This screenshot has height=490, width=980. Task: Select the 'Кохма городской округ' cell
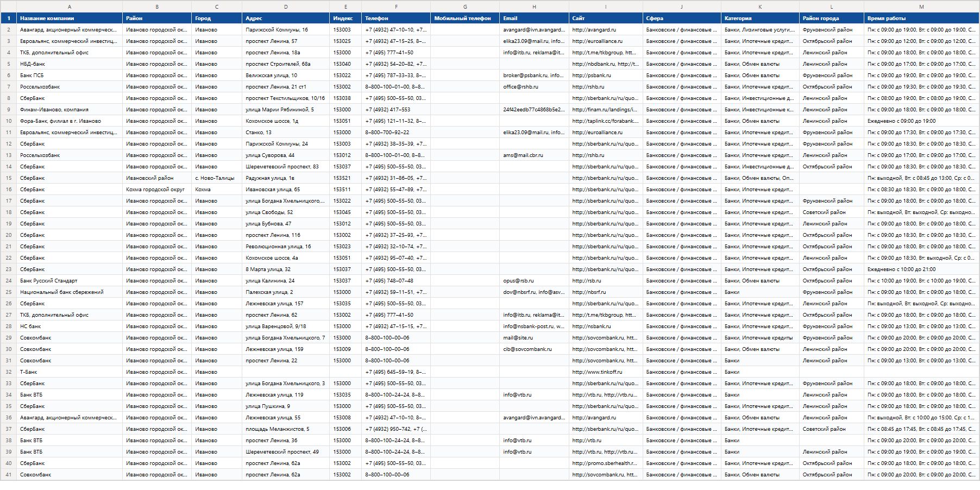[157, 189]
